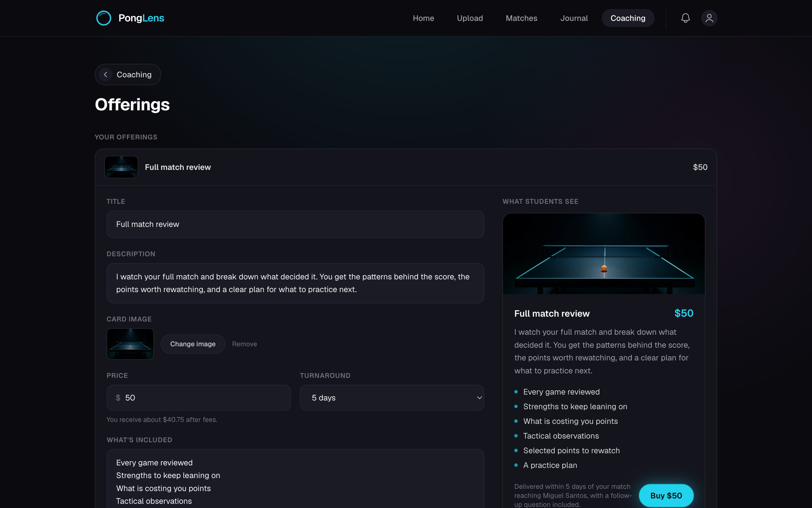The image size is (812, 508).
Task: Click the PongLens circle logo icon
Action: (103, 18)
